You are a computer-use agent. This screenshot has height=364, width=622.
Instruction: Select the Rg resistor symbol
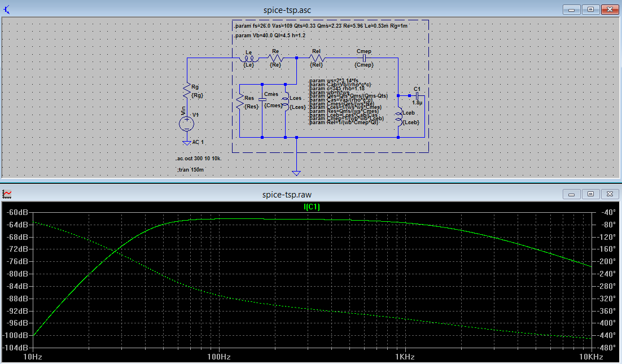pyautogui.click(x=186, y=91)
